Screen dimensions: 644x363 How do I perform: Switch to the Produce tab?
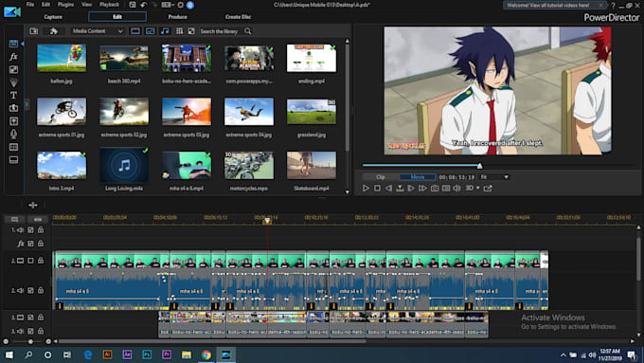click(177, 17)
